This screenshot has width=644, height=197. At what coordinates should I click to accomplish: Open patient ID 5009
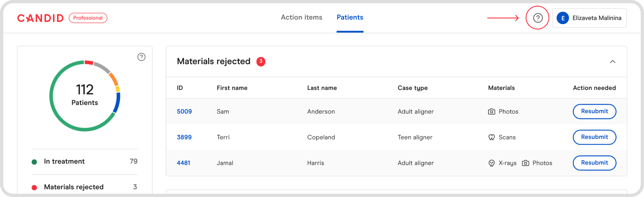coord(184,112)
